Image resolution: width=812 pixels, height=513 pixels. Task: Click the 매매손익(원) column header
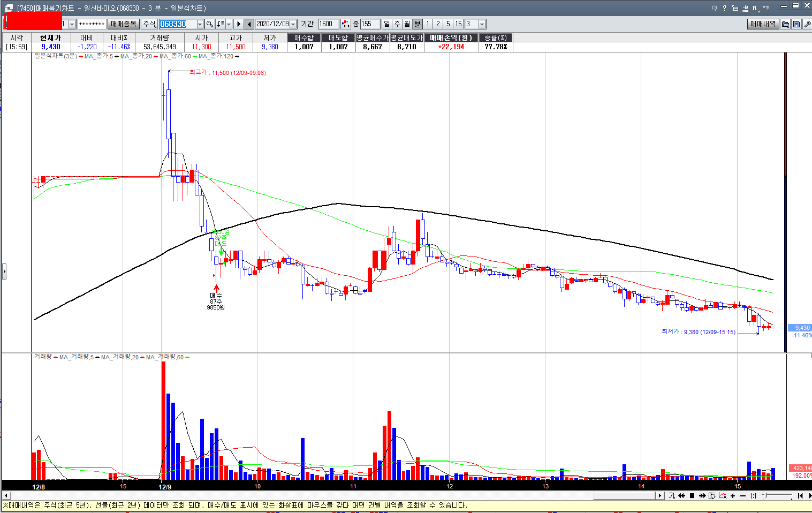(x=451, y=37)
